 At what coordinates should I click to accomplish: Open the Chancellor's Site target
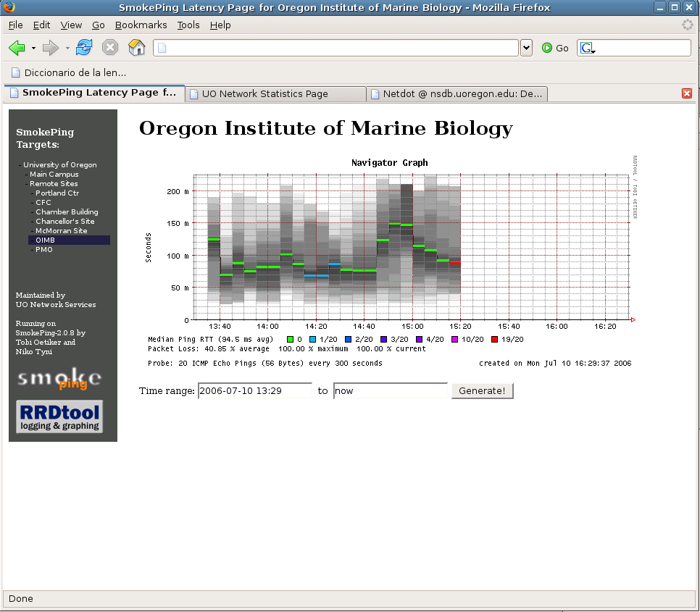pos(65,222)
